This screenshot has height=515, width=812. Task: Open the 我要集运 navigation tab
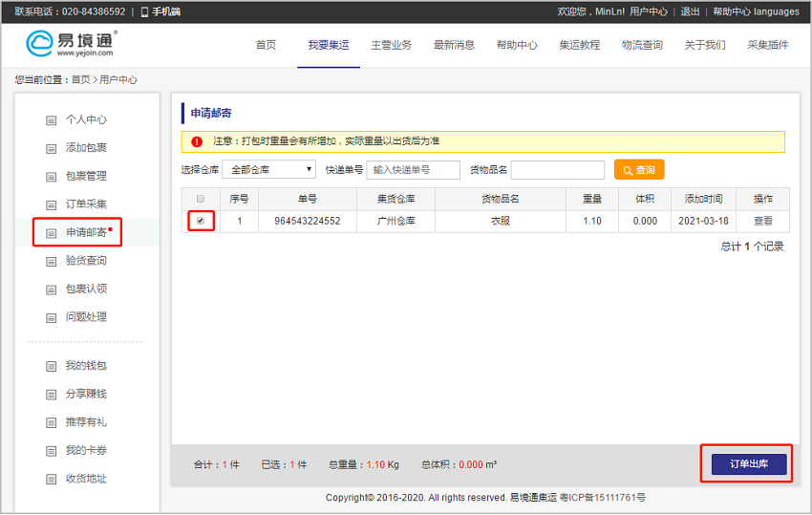click(x=329, y=45)
